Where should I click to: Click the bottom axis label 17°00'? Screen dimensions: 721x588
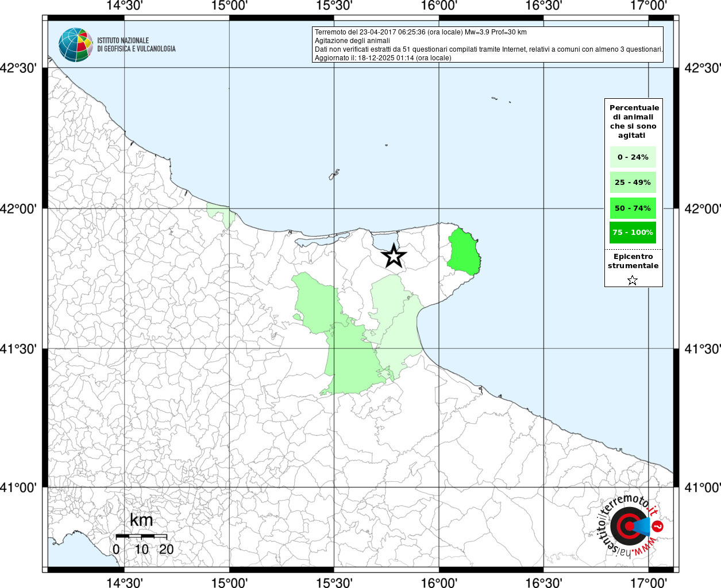click(x=649, y=582)
